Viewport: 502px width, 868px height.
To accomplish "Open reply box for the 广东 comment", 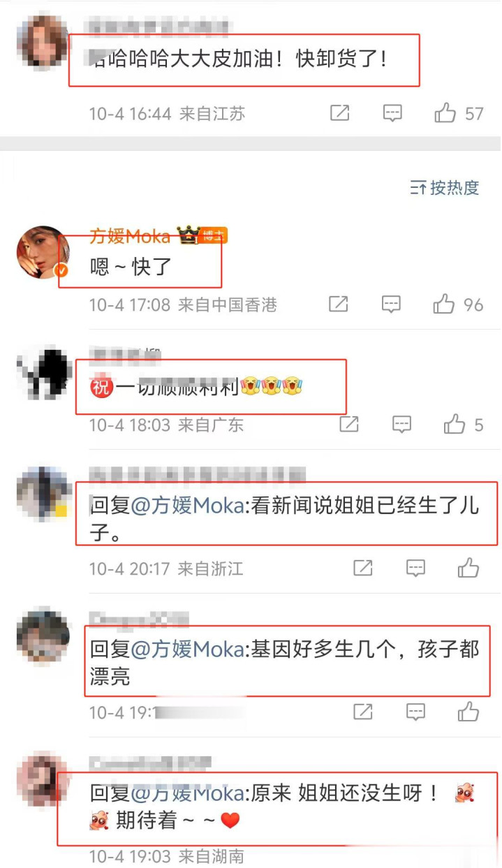I will [x=401, y=424].
